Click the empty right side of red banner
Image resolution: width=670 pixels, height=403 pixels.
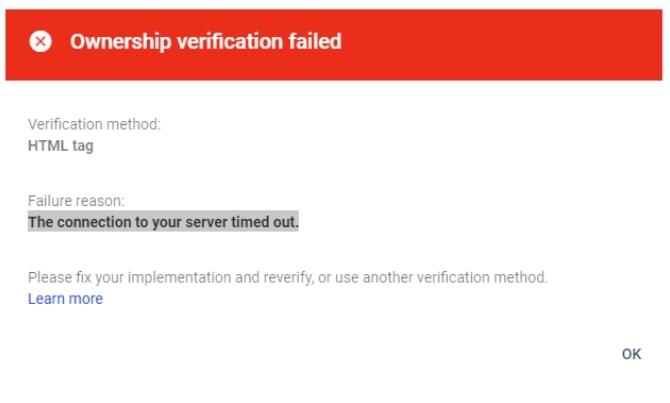click(504, 44)
